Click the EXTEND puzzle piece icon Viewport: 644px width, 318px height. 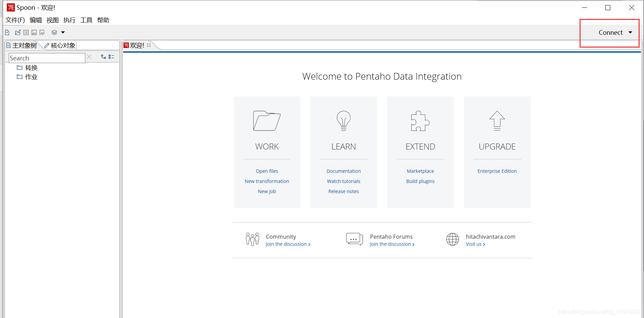420,121
